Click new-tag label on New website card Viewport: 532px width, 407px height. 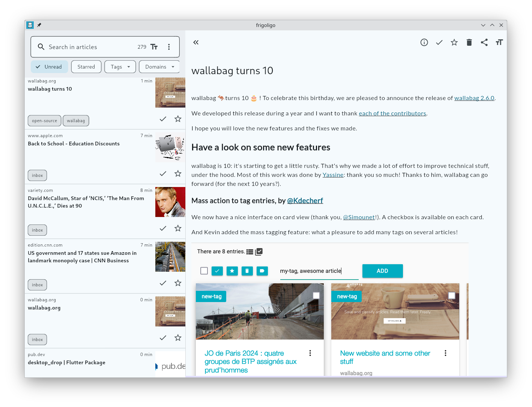click(x=347, y=296)
